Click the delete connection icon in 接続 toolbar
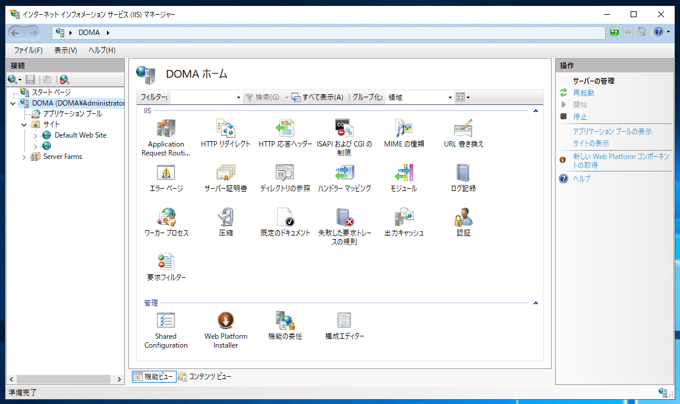680x404 pixels. (64, 79)
